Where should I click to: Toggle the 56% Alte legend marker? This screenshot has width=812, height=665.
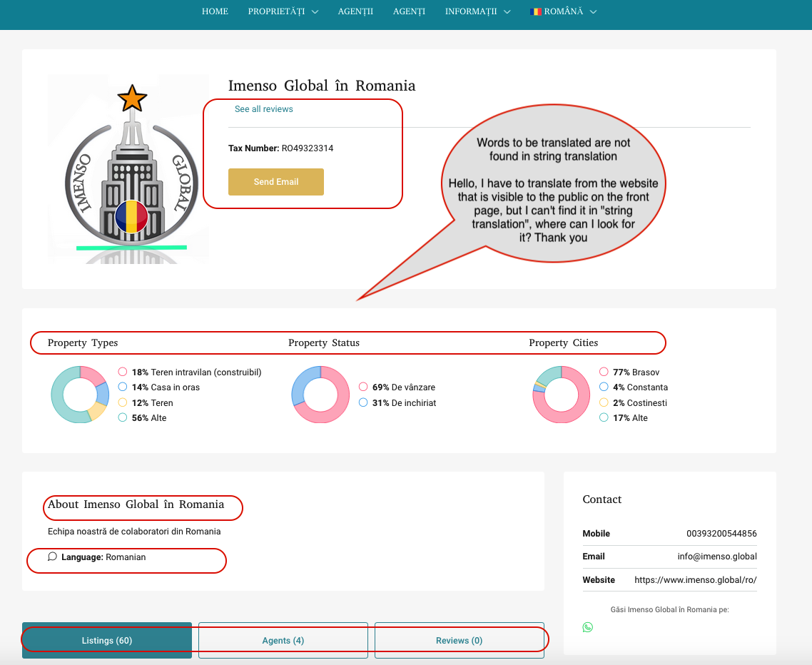coord(123,417)
